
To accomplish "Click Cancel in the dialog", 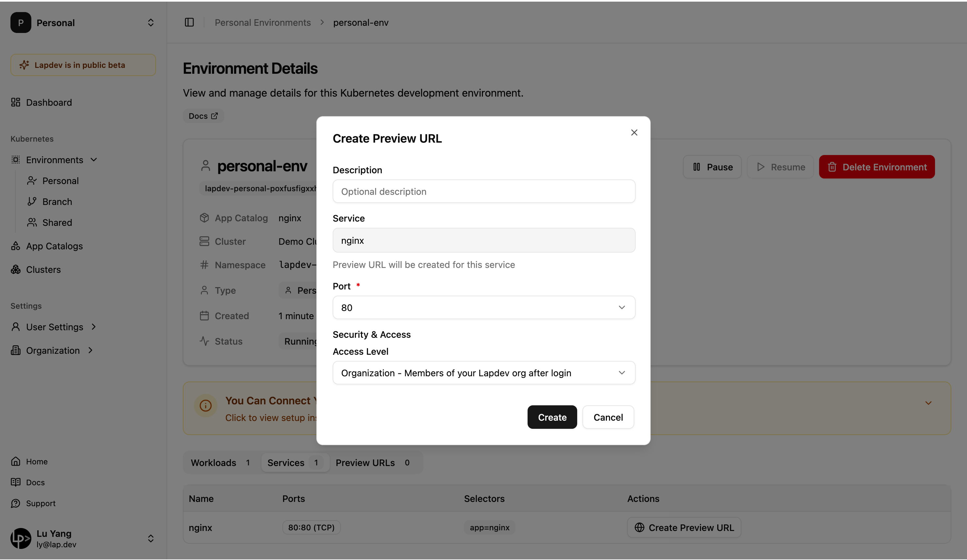I will tap(608, 417).
